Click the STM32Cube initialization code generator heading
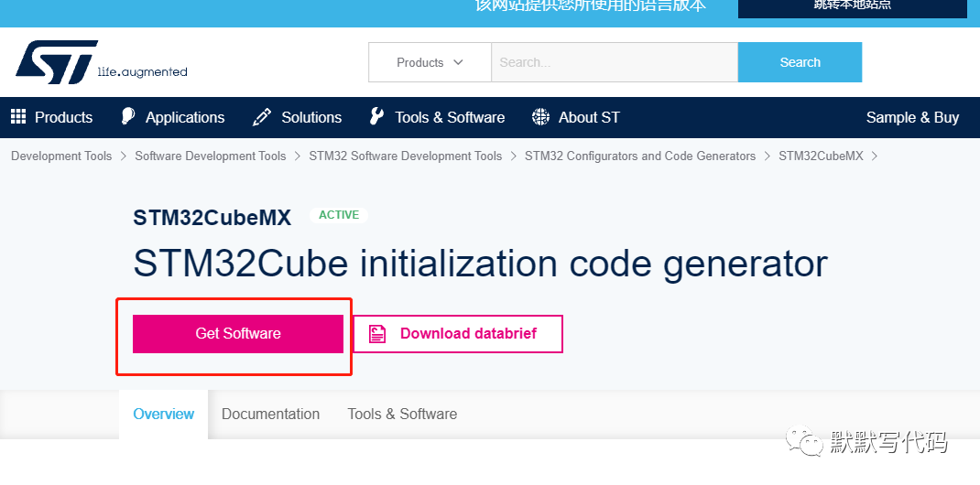Viewport: 980px width, 485px height. pos(480,264)
